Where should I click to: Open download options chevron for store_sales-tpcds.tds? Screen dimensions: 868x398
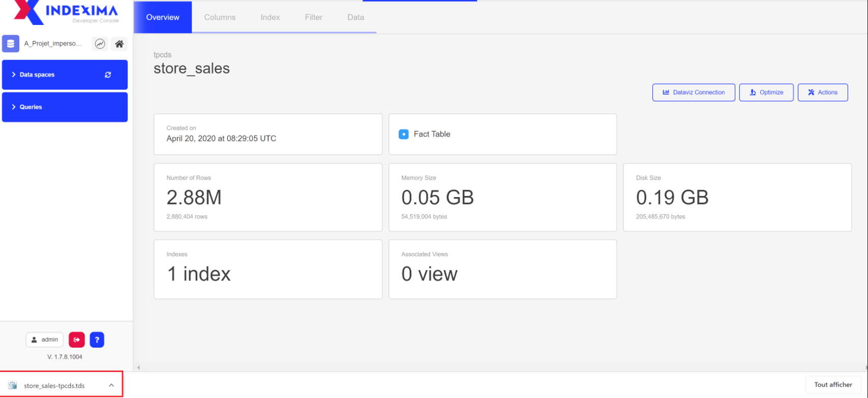point(111,385)
